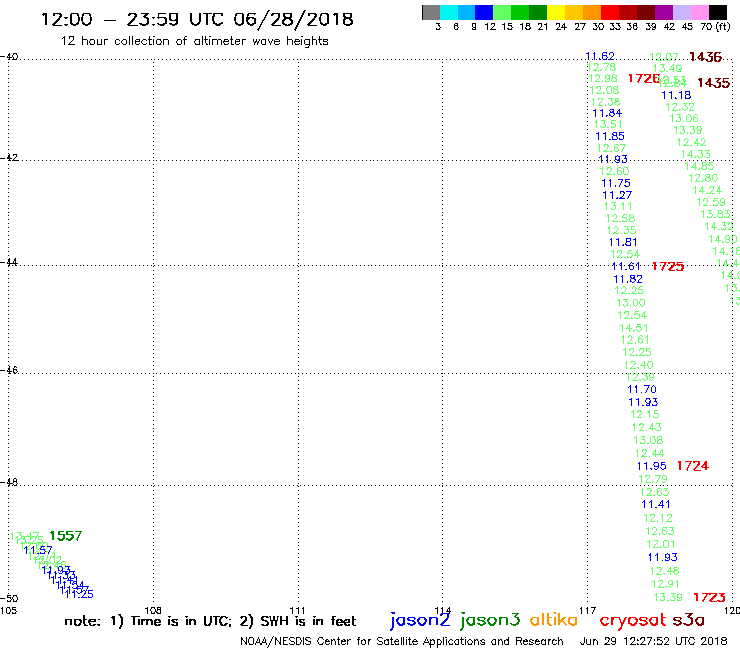Click the wave height value 14.33
The width and height of the screenshot is (740, 650).
(695, 154)
